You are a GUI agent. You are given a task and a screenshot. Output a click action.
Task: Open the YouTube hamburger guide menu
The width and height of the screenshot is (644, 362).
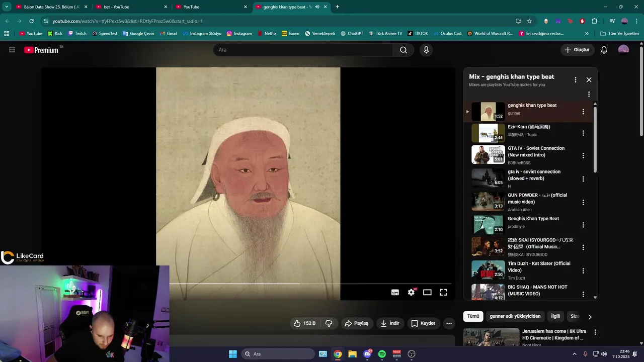pos(12,50)
